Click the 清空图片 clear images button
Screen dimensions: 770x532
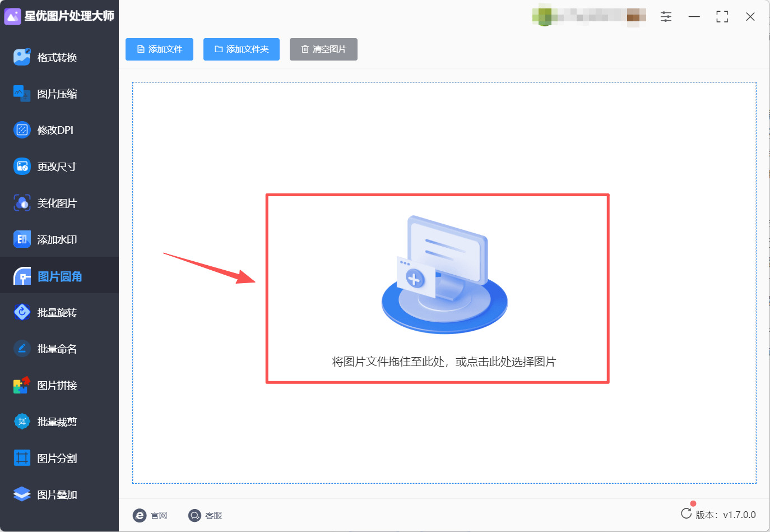click(x=323, y=49)
